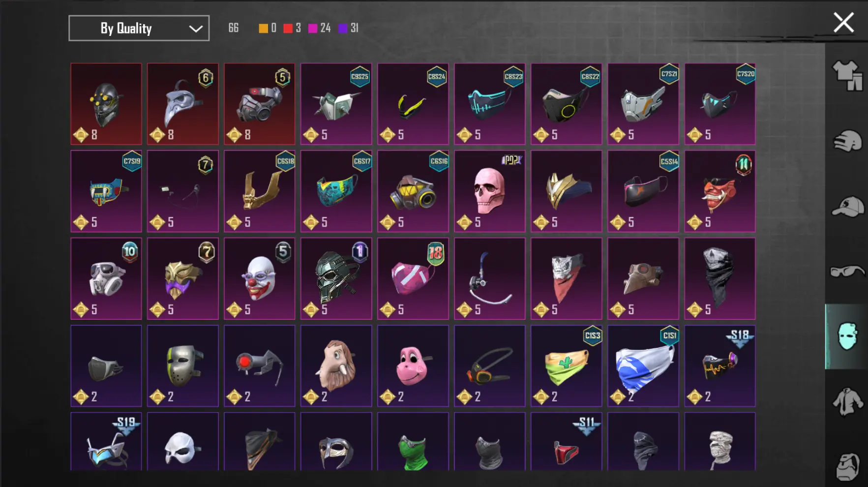The width and height of the screenshot is (868, 487).
Task: Open the outfit sets category icon
Action: (x=847, y=76)
